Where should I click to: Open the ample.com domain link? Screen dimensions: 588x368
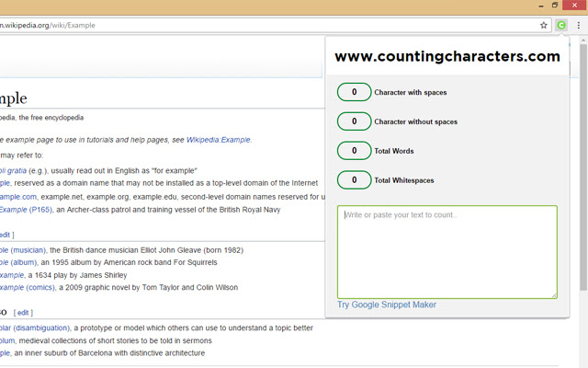click(x=18, y=197)
